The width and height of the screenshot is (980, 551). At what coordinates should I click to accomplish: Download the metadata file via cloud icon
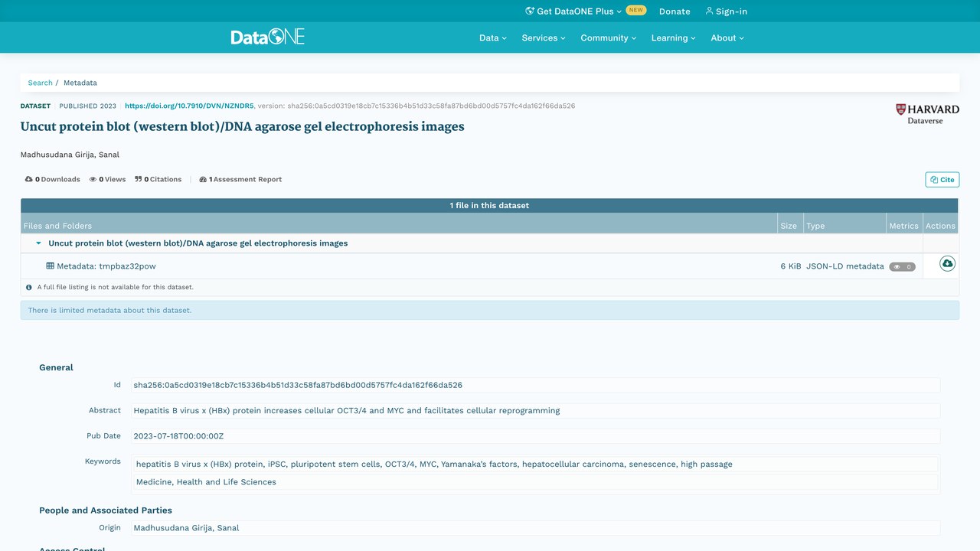pos(947,264)
